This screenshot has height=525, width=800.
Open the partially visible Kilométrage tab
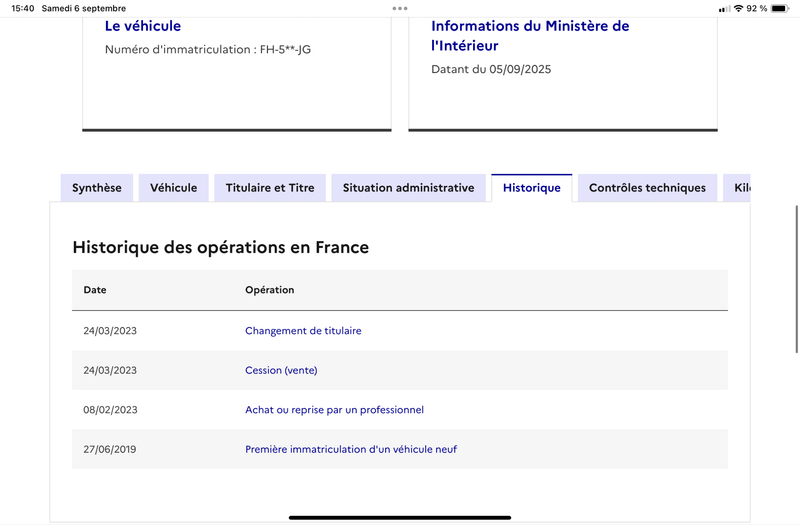737,188
